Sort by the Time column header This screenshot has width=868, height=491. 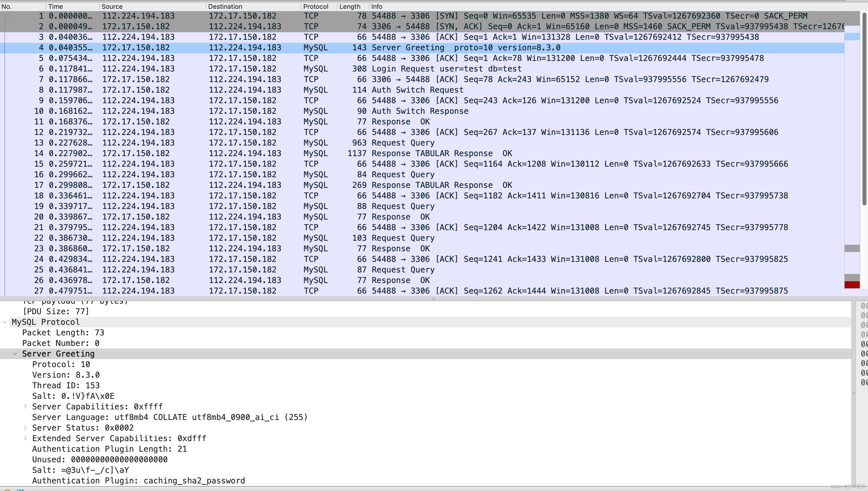72,6
